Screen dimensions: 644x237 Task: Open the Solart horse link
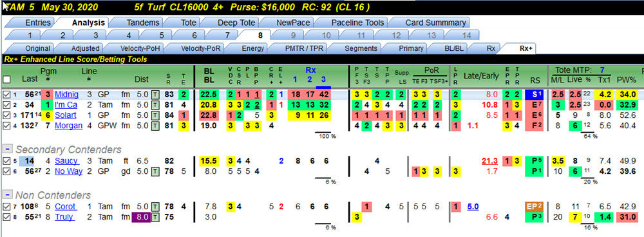(x=66, y=115)
